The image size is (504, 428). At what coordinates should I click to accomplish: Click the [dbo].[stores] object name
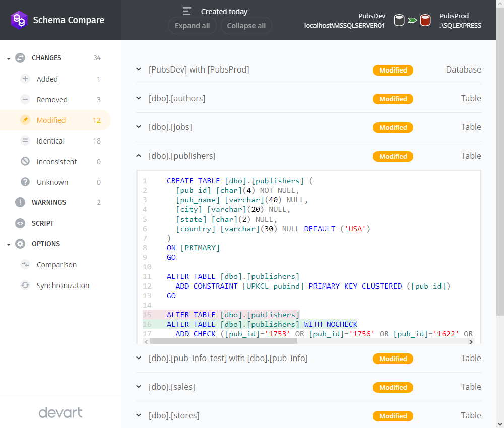tap(174, 415)
